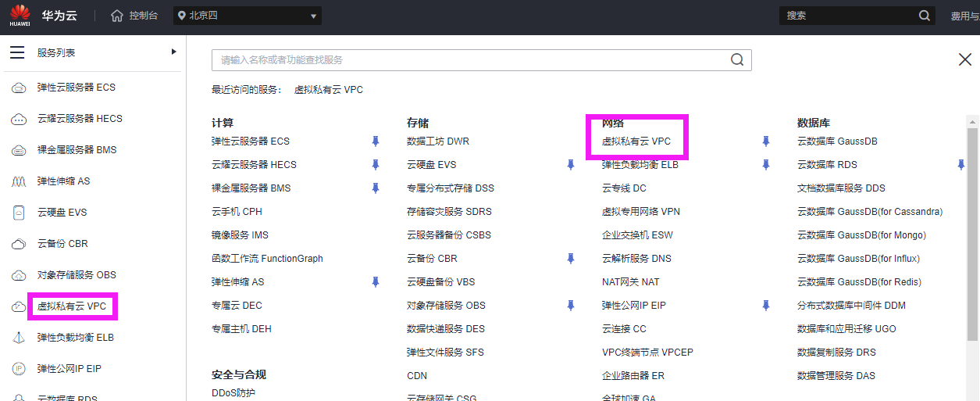Unpin 弹性公网IP EIP in 网络 column
Viewport: 980px width, 401px height.
pyautogui.click(x=766, y=306)
